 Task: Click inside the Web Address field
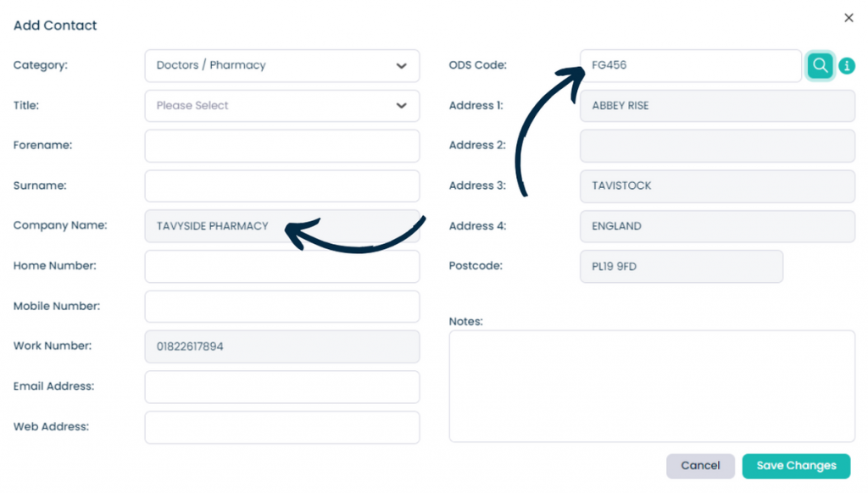click(282, 427)
